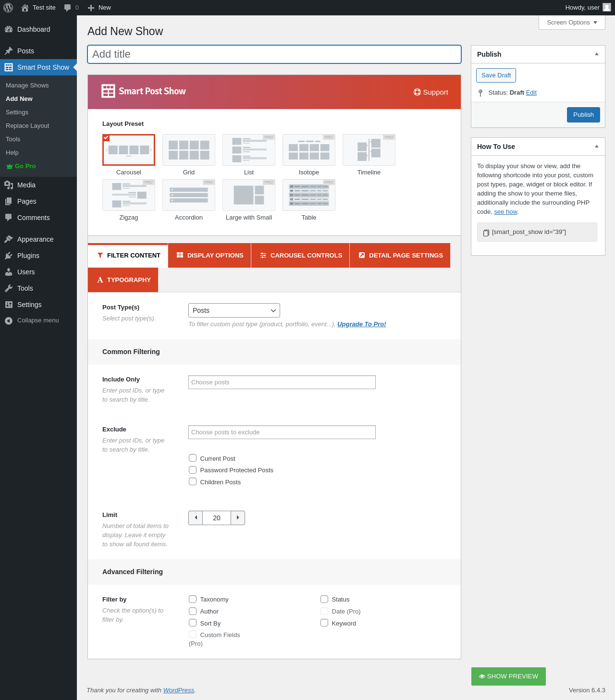Click the Users person icon
Screen dimensions: 615x700
9,272
